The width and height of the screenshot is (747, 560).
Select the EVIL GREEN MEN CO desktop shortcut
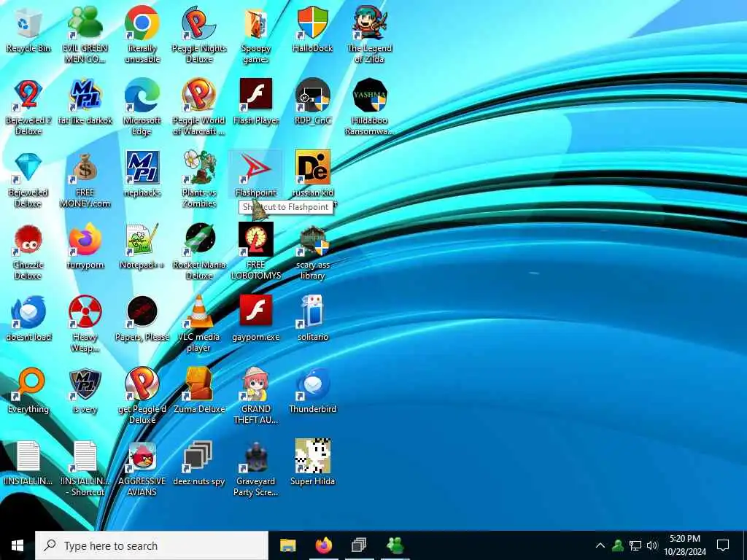[x=85, y=35]
